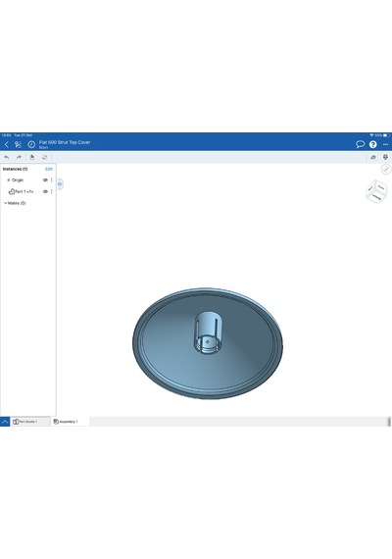Open the versions and history graph icon
Viewport: 392px width, 559px height.
[18, 144]
